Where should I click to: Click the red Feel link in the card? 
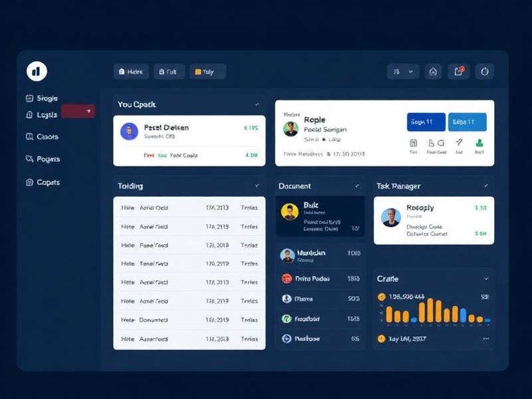(148, 156)
